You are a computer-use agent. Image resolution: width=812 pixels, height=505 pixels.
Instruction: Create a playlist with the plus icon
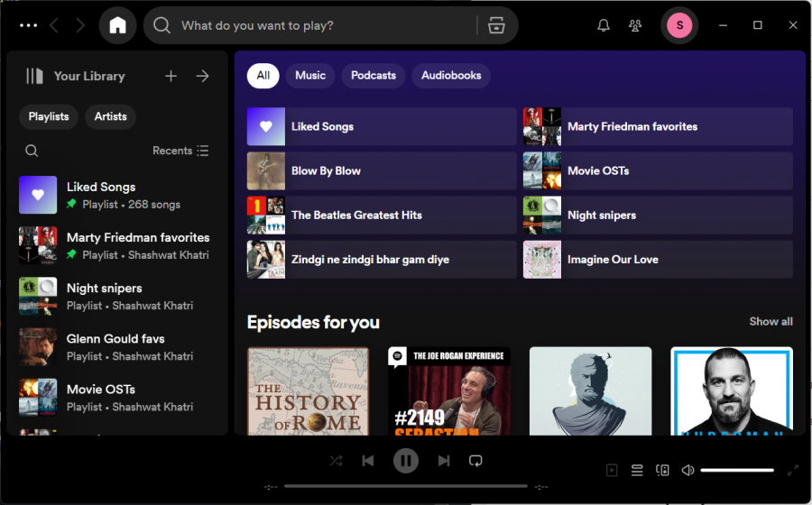point(171,77)
